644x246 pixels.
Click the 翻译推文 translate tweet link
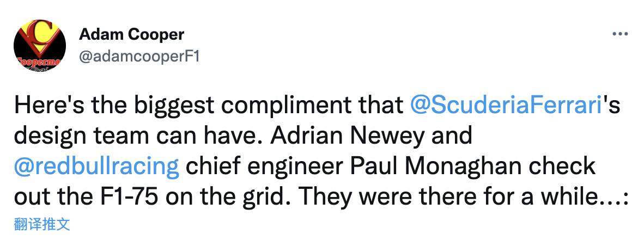point(42,224)
